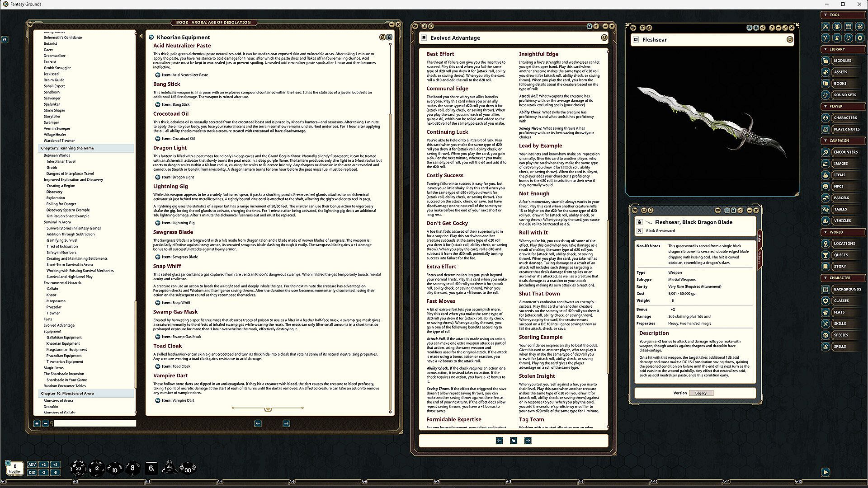This screenshot has width=868, height=488.
Task: Click the d12 die icon
Action: click(x=96, y=469)
